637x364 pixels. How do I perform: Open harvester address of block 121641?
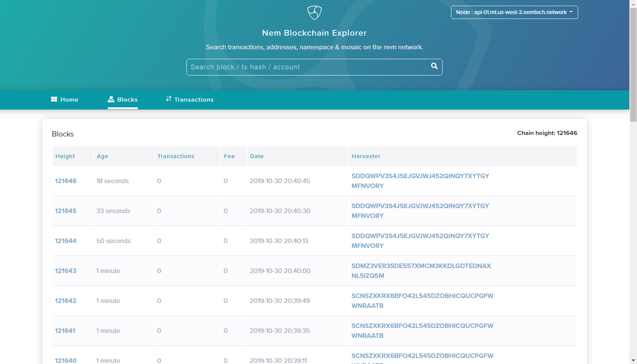click(x=423, y=331)
